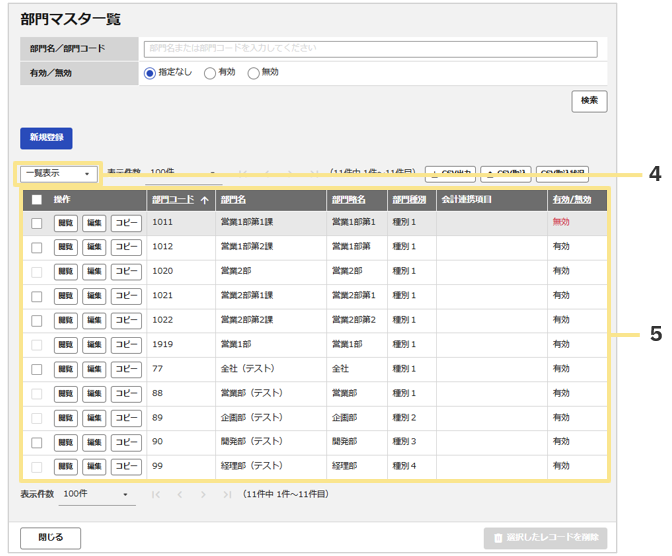This screenshot has width=672, height=556.
Task: Click department name 全社（テスト）
Action: click(x=248, y=369)
